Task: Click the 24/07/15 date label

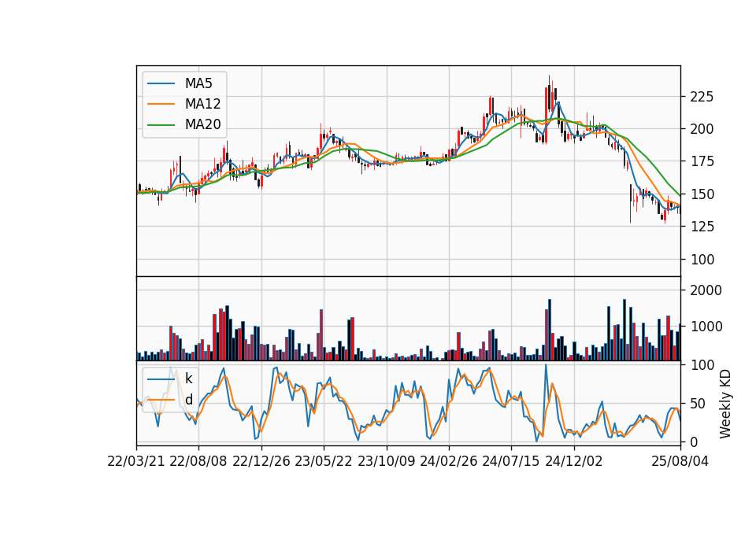Action: pos(511,461)
